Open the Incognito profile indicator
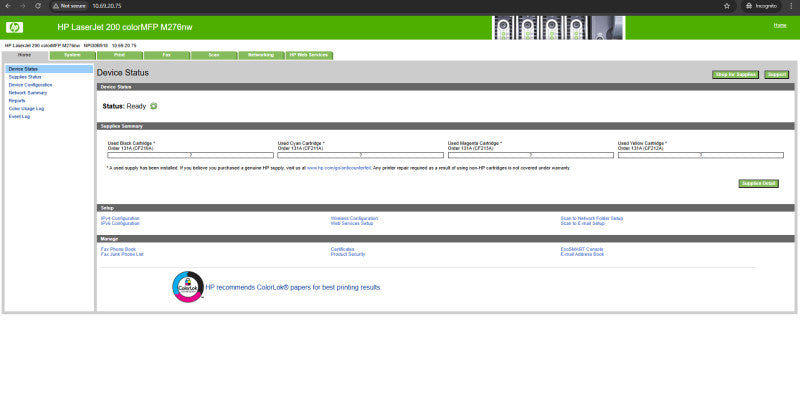800x409 pixels. [761, 6]
